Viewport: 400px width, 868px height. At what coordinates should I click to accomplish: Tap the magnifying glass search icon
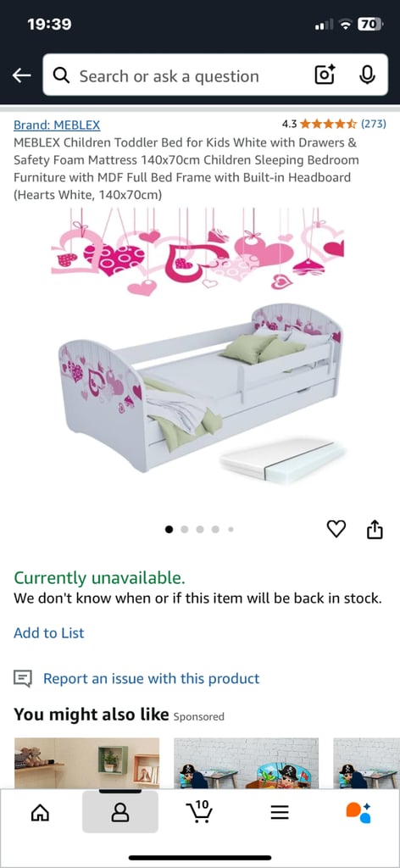(x=61, y=75)
